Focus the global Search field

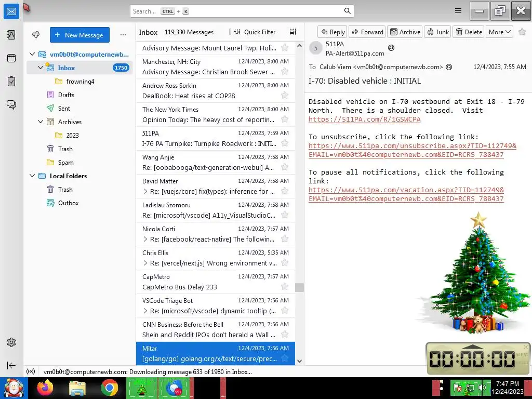(242, 11)
